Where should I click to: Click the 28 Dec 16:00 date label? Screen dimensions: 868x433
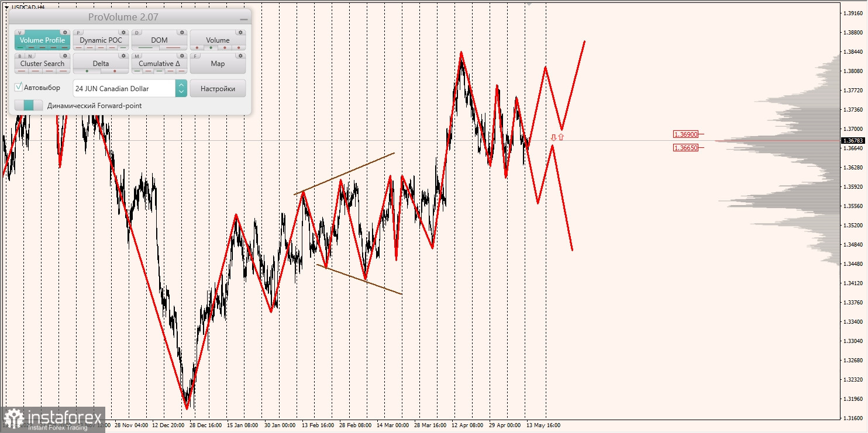coord(205,425)
